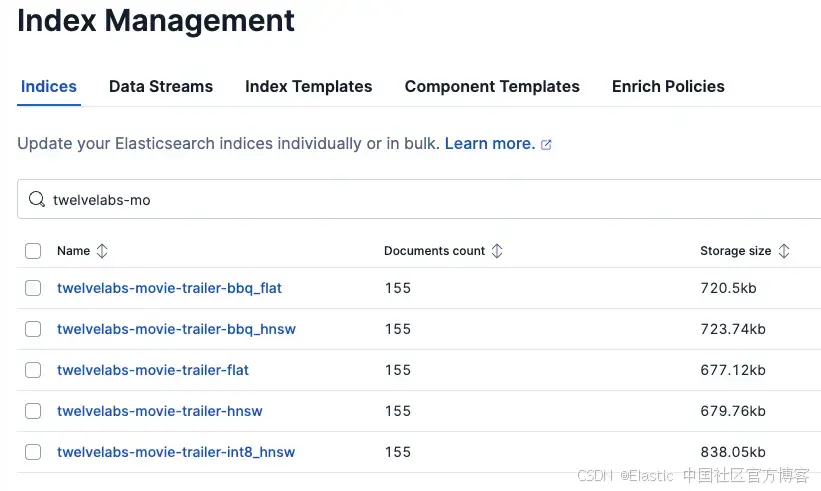Image resolution: width=821 pixels, height=491 pixels.
Task: Open index twelvelabs-movie-trailer-hnsw
Action: [160, 411]
